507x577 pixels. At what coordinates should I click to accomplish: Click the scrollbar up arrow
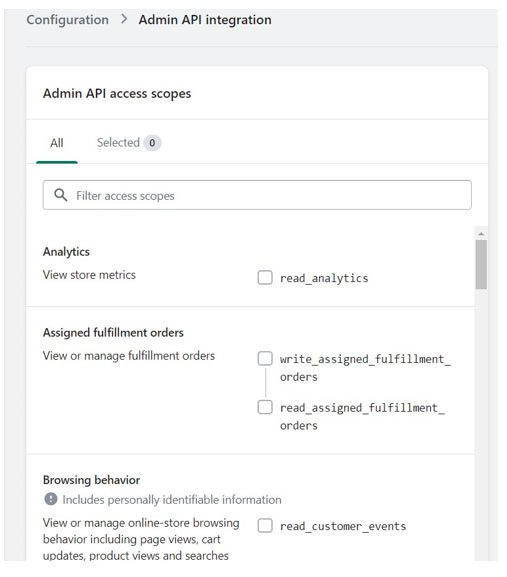click(x=481, y=234)
